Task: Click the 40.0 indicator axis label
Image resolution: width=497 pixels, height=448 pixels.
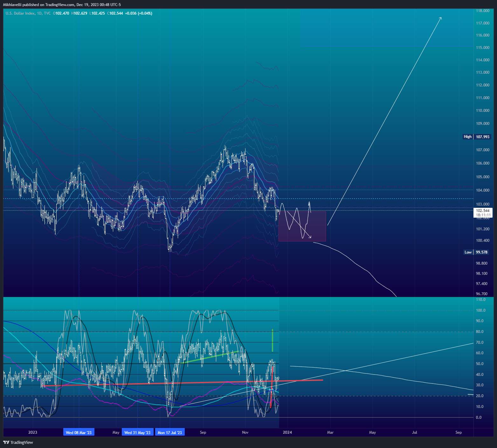Action: pos(480,375)
